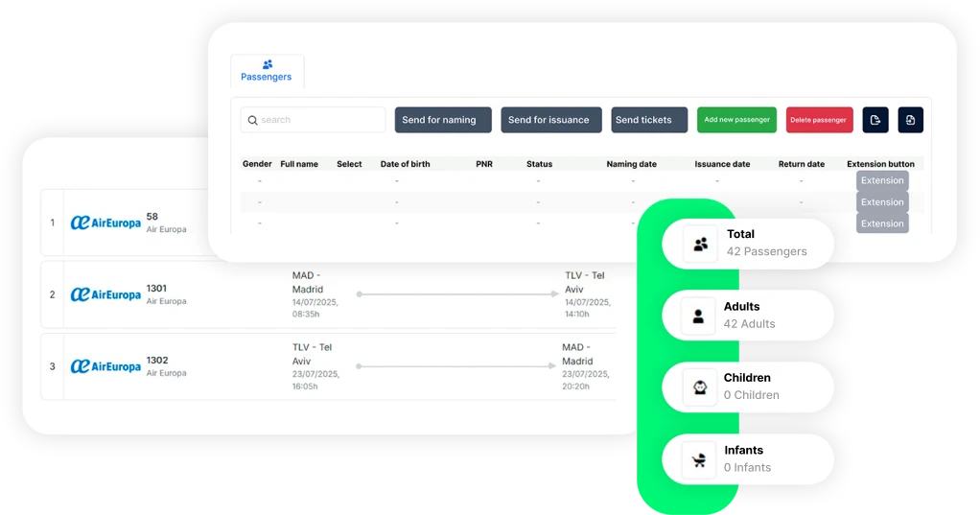Click the Air Europa logo for flight 1302
The height and width of the screenshot is (515, 980).
tap(105, 366)
